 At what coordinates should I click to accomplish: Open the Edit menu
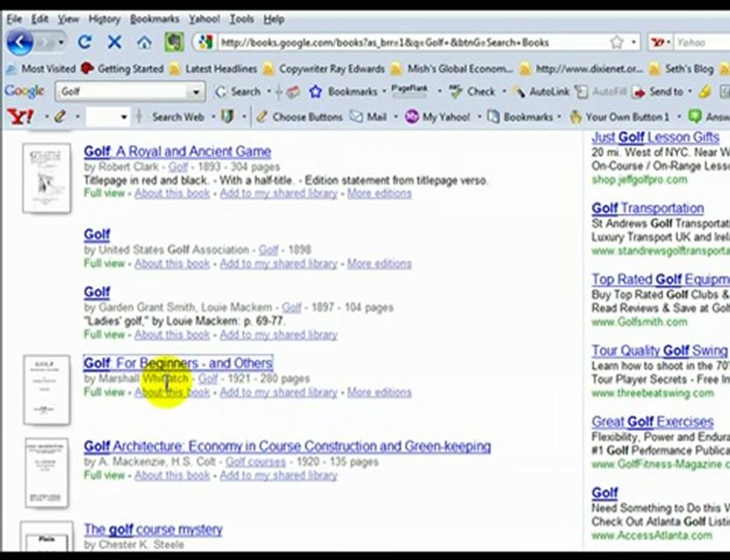(x=40, y=19)
